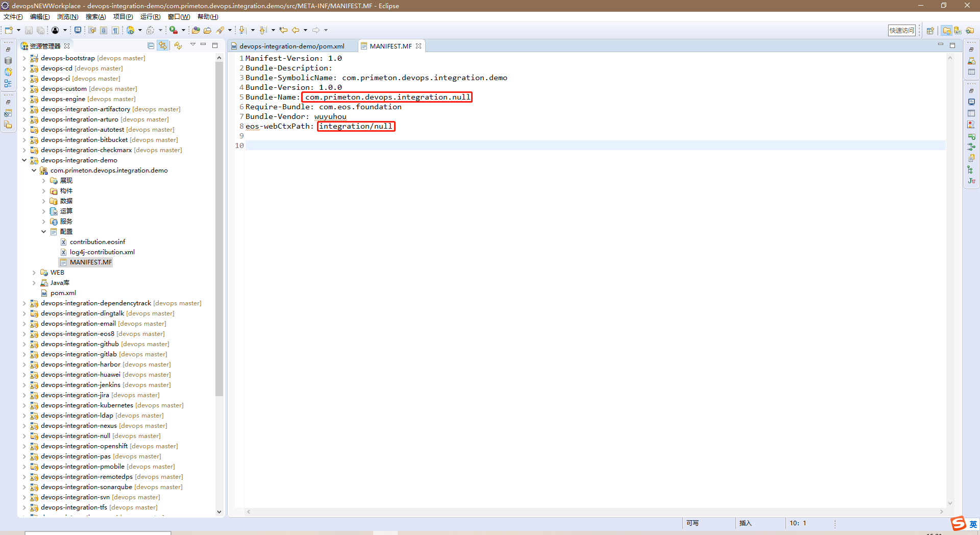Click the Last Edit Location icon
Viewport: 980px width, 535px height.
[x=283, y=31]
